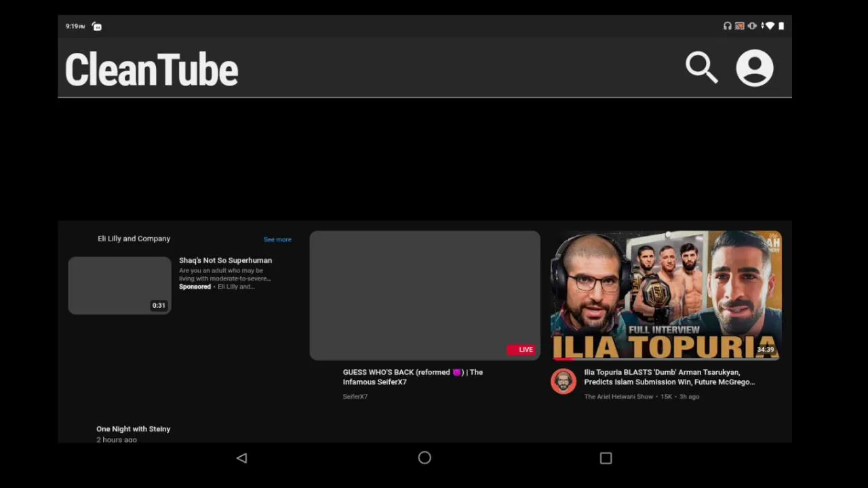The height and width of the screenshot is (488, 868).
Task: Open the recent apps square button
Action: click(x=606, y=458)
